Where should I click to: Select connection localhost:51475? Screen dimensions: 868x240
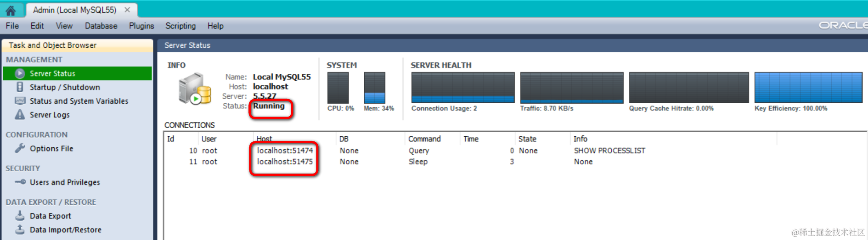(285, 162)
